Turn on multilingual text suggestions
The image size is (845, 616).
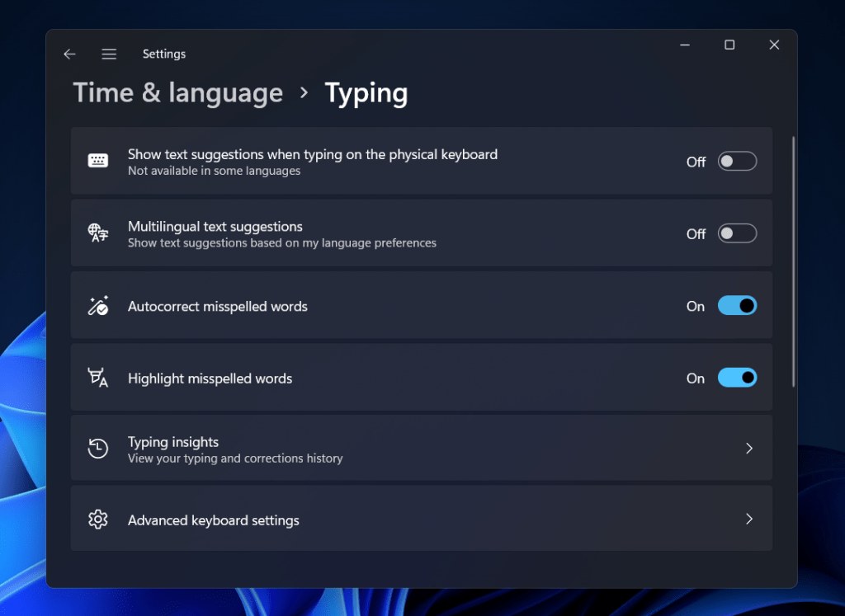click(x=737, y=233)
